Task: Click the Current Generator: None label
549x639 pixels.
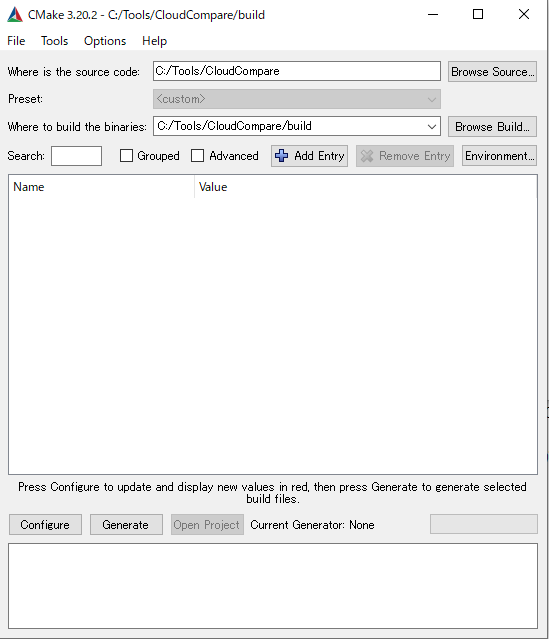Action: (312, 524)
